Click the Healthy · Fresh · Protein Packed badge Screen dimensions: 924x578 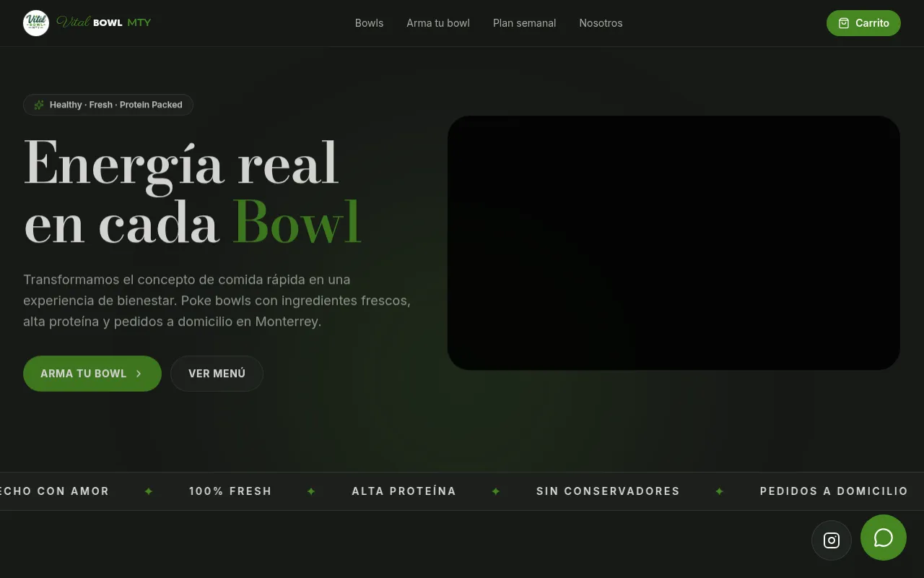[108, 105]
